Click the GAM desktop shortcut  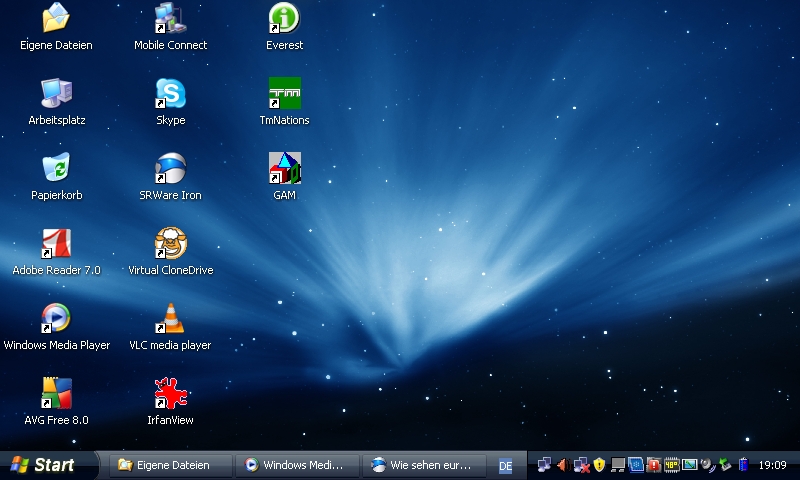click(x=285, y=169)
